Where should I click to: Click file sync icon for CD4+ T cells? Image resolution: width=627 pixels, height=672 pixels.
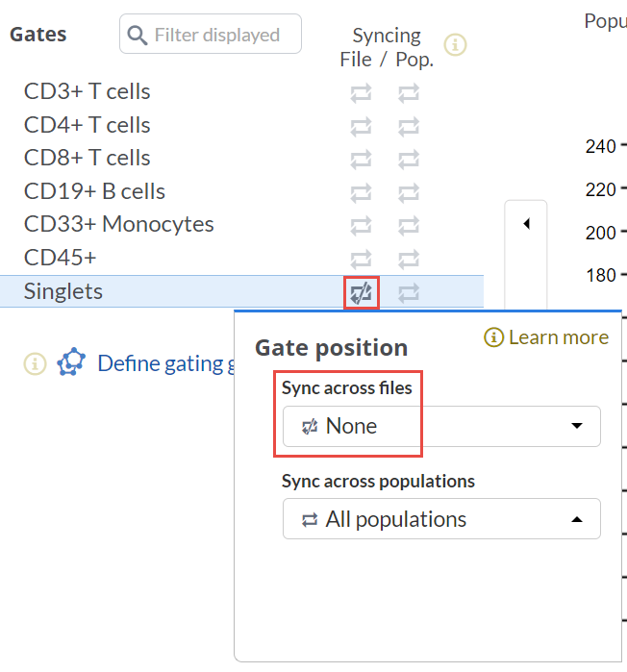[361, 126]
